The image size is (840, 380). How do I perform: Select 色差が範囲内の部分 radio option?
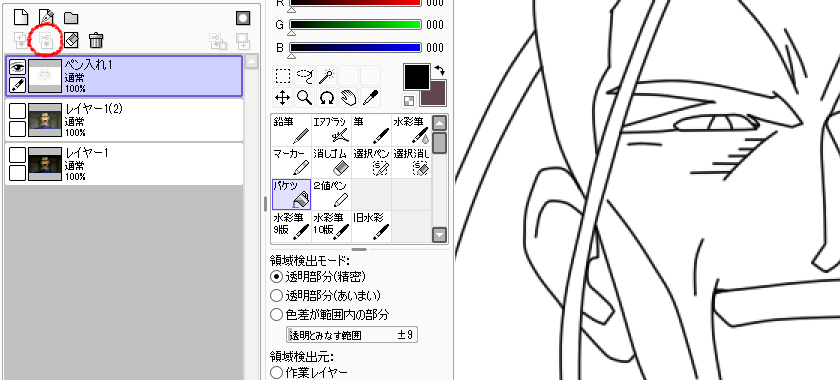click(x=276, y=314)
